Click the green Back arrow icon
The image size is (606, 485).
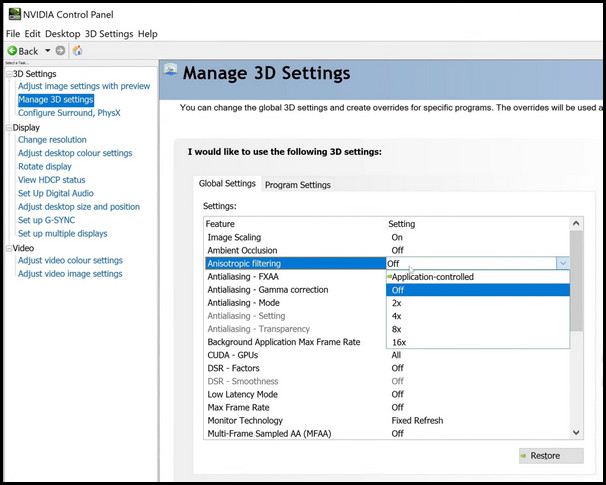pos(12,51)
